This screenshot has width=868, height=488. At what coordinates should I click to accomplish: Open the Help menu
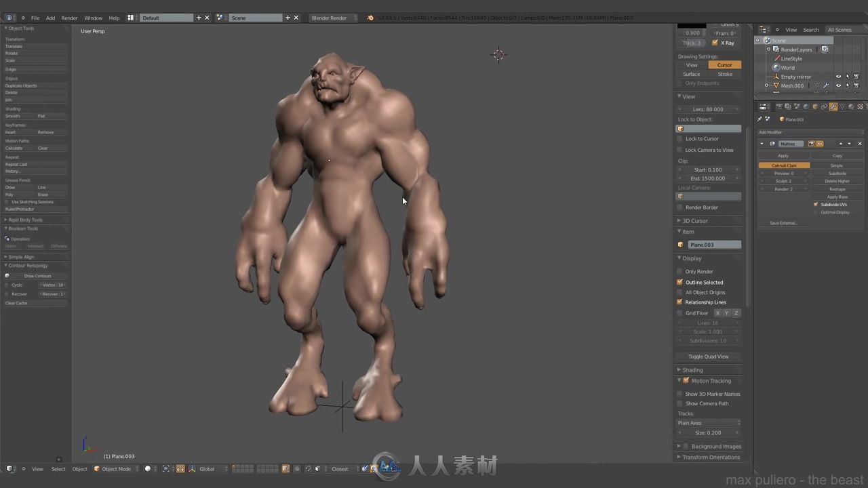(114, 18)
